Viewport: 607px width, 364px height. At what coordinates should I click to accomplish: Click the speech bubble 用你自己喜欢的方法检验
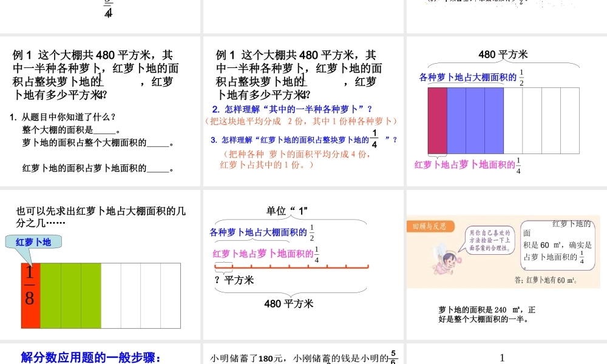490,240
